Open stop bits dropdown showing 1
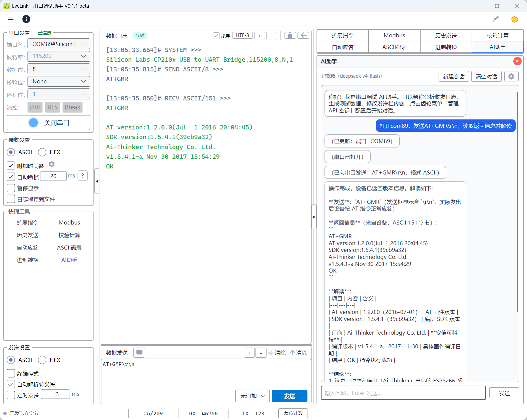Image resolution: width=527 pixels, height=420 pixels. [59, 94]
